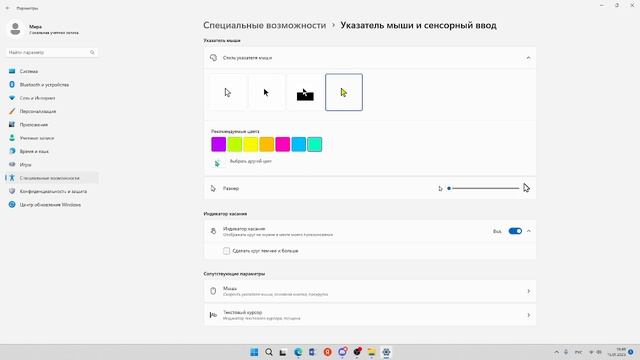Open File Explorer from taskbar

[x=371, y=352]
